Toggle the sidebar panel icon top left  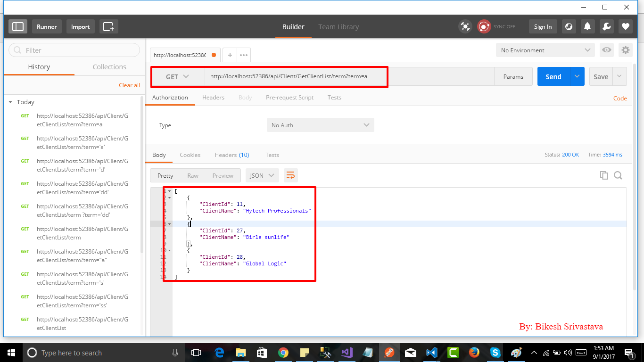click(x=18, y=26)
